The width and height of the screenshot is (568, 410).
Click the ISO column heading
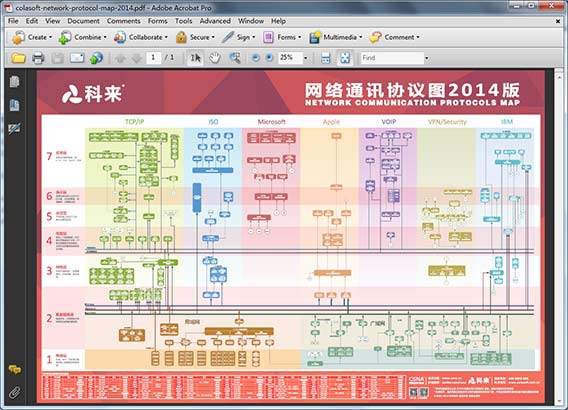pos(213,122)
